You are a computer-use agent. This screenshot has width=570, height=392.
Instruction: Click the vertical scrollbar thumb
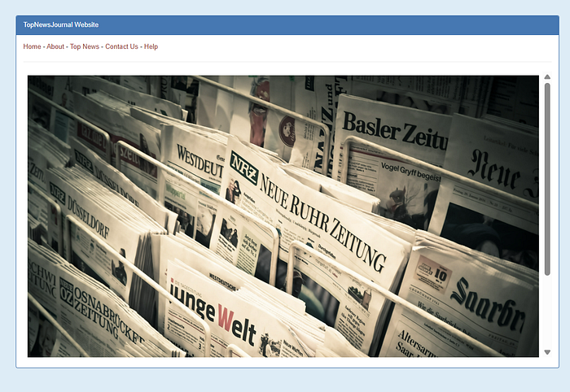point(547,179)
